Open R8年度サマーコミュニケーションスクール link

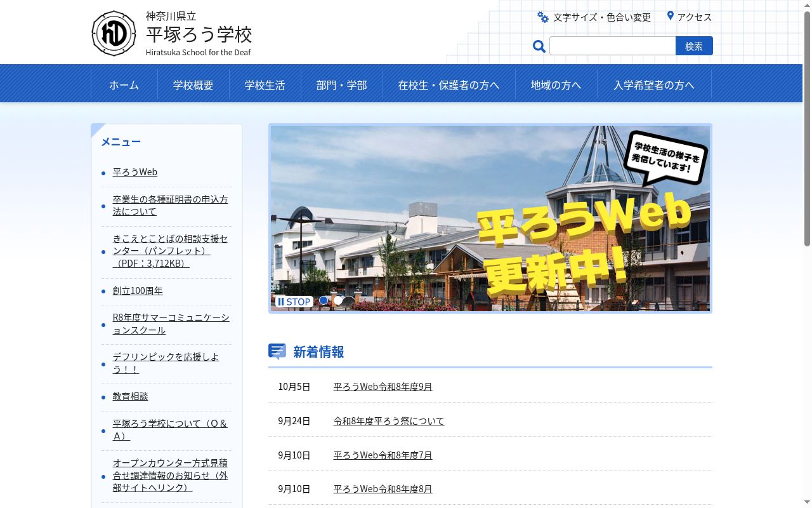(x=171, y=324)
